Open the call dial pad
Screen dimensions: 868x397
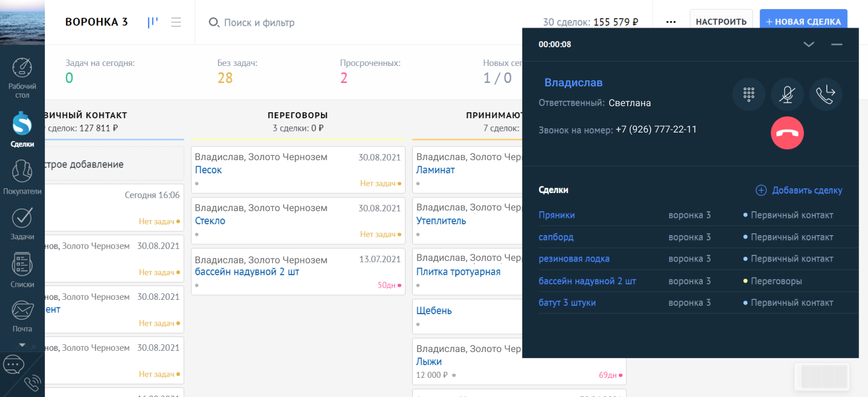pos(749,94)
